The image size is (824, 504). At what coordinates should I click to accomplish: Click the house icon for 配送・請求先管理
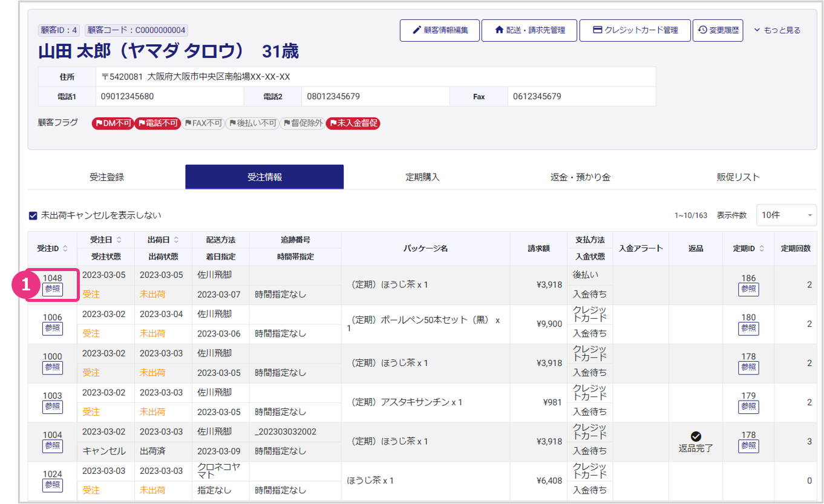(x=499, y=30)
